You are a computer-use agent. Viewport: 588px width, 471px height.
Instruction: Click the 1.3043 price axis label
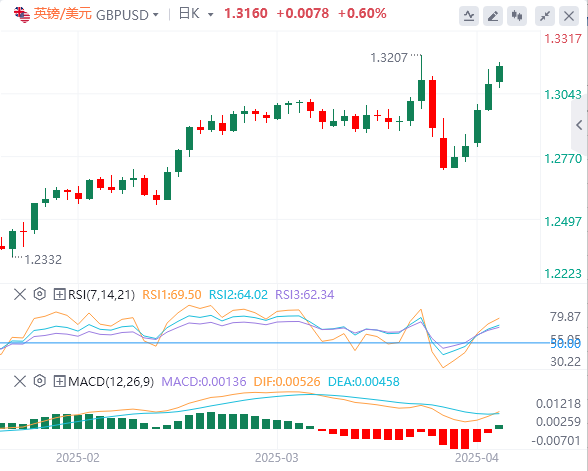point(563,95)
